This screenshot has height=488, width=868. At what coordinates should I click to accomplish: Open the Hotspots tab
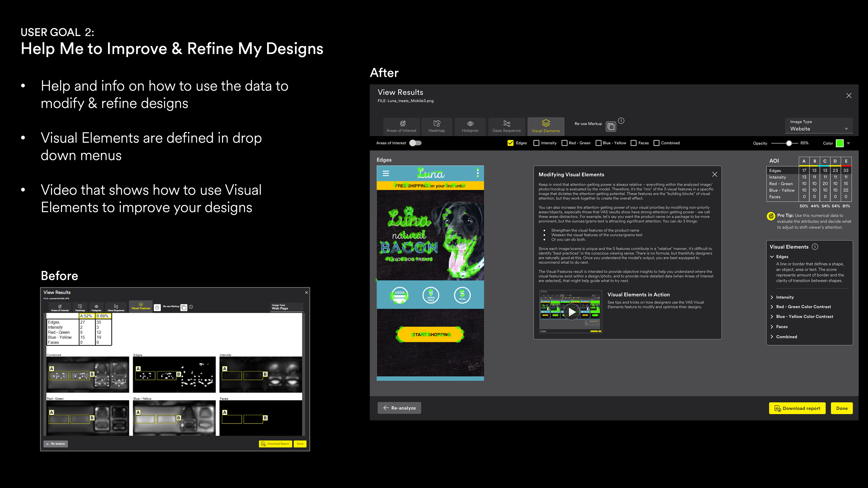click(x=470, y=127)
